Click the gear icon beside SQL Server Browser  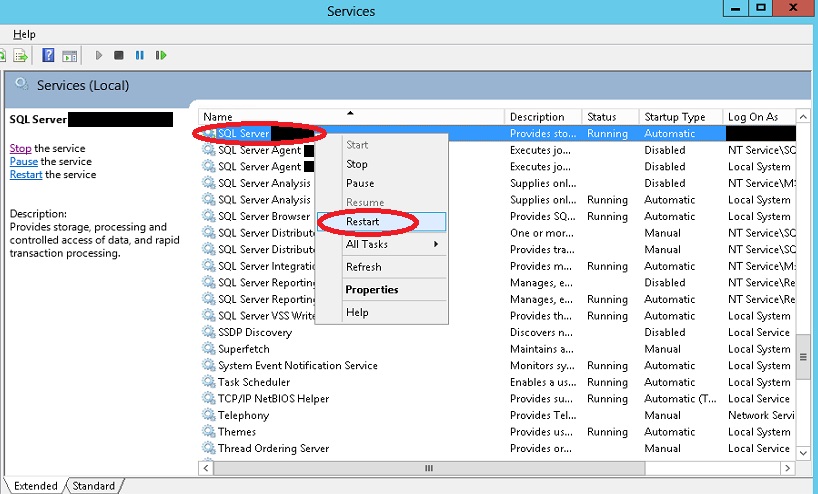click(x=209, y=216)
